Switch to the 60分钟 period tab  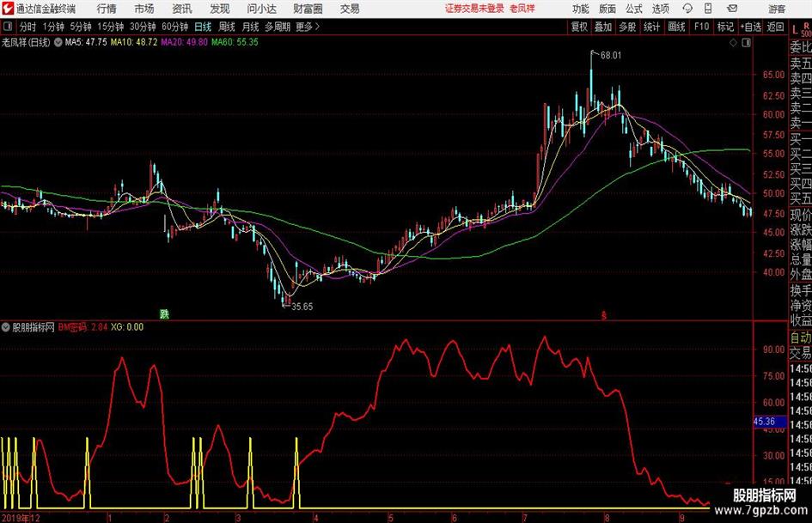coord(175,27)
